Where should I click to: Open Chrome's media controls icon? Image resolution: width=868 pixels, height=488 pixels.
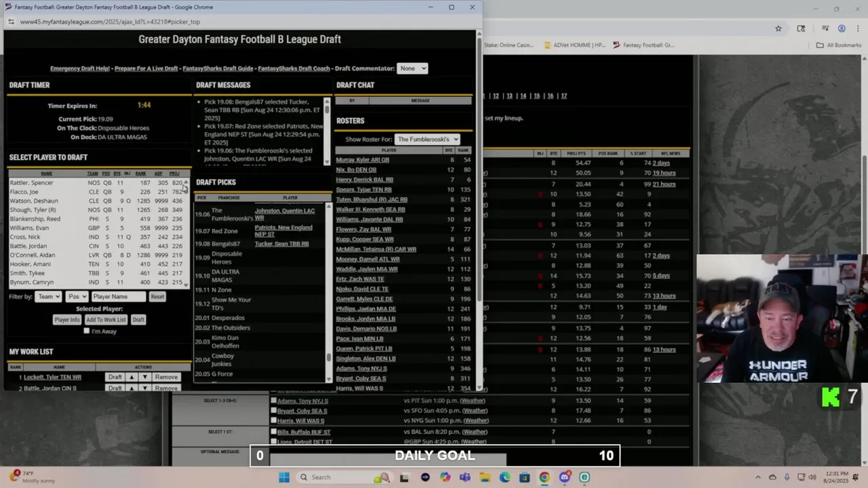pyautogui.click(x=825, y=28)
